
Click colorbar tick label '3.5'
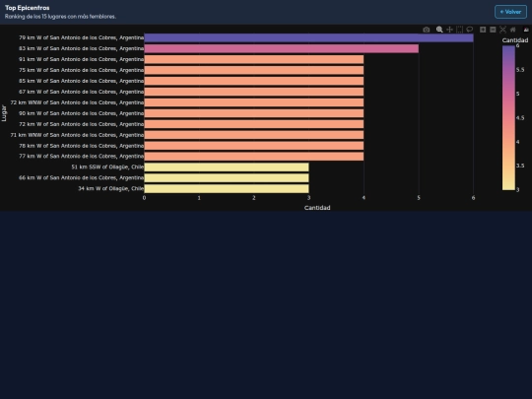[520, 166]
